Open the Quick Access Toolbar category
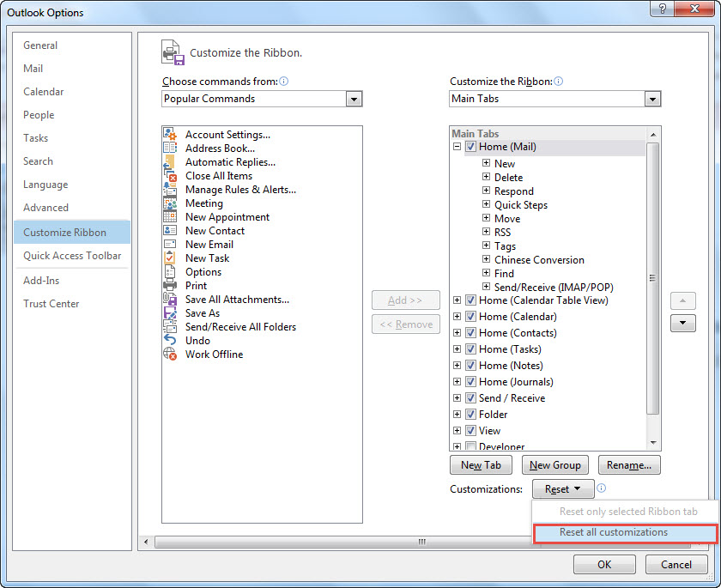The width and height of the screenshot is (721, 588). tap(72, 256)
